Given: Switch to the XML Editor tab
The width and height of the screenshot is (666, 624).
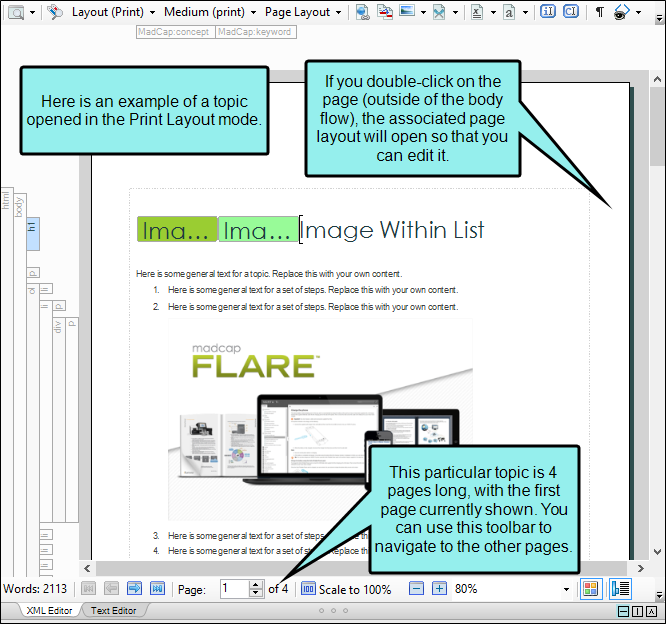Looking at the screenshot, I should [x=49, y=610].
